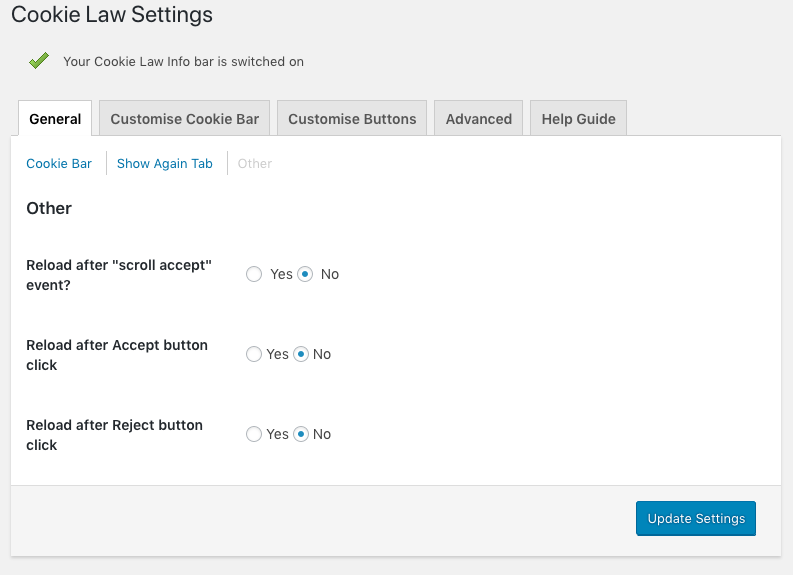Open the Customise Buttons tab
This screenshot has height=575, width=793.
(x=352, y=119)
